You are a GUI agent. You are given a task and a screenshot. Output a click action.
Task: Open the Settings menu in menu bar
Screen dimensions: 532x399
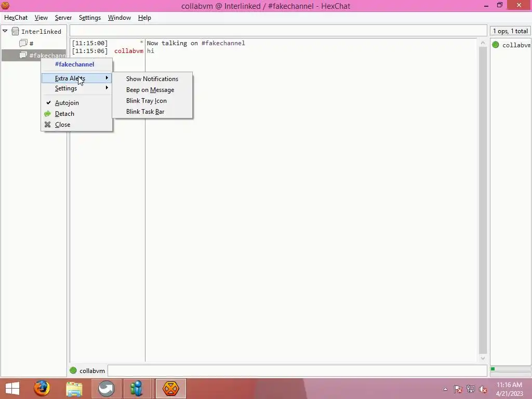89,18
